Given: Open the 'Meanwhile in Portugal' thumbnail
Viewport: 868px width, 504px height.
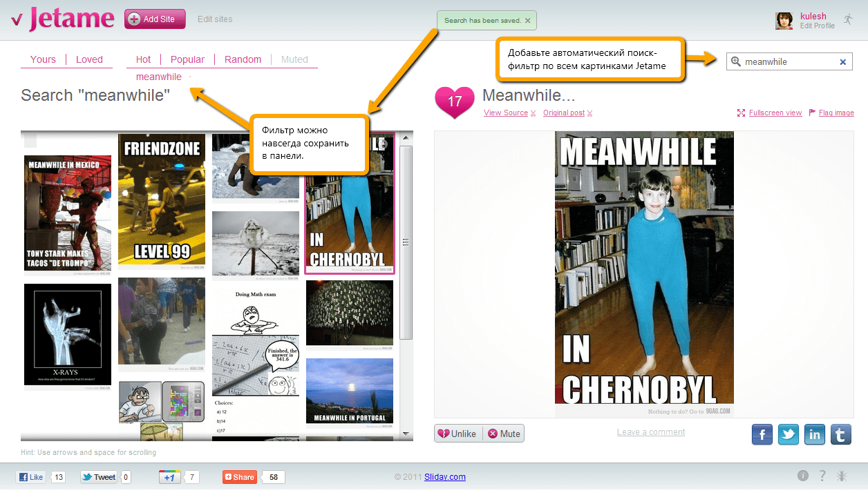Looking at the screenshot, I should click(350, 394).
